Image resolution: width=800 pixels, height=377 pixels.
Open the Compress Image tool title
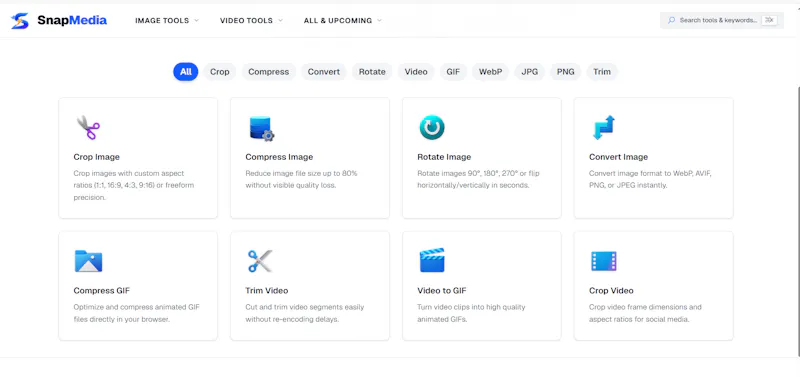tap(279, 157)
